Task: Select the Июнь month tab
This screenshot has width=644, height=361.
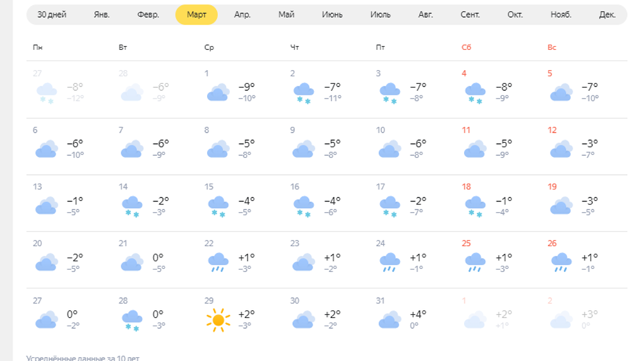Action: tap(332, 15)
